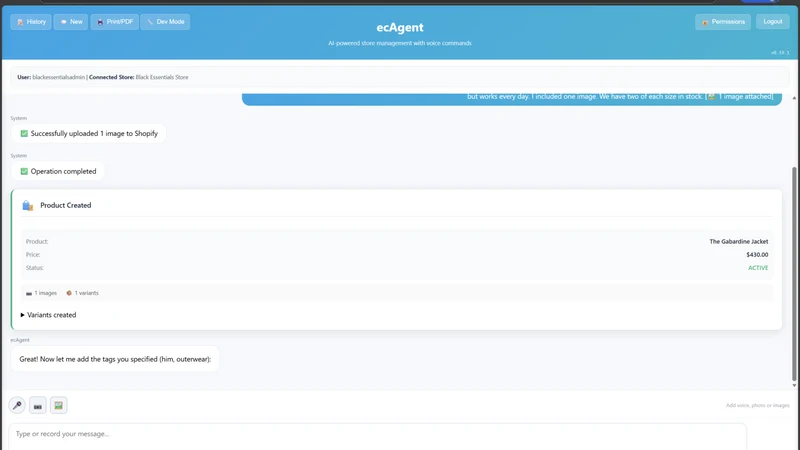Start a New conversation

(71, 22)
